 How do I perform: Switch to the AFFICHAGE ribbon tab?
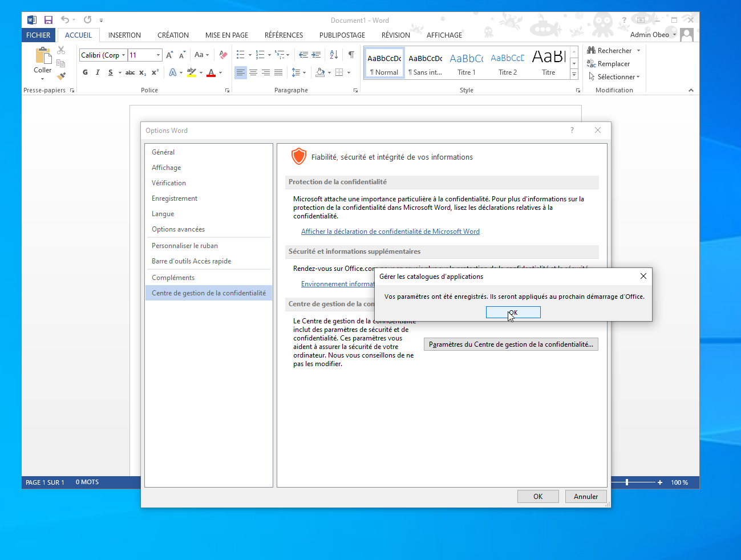[444, 35]
